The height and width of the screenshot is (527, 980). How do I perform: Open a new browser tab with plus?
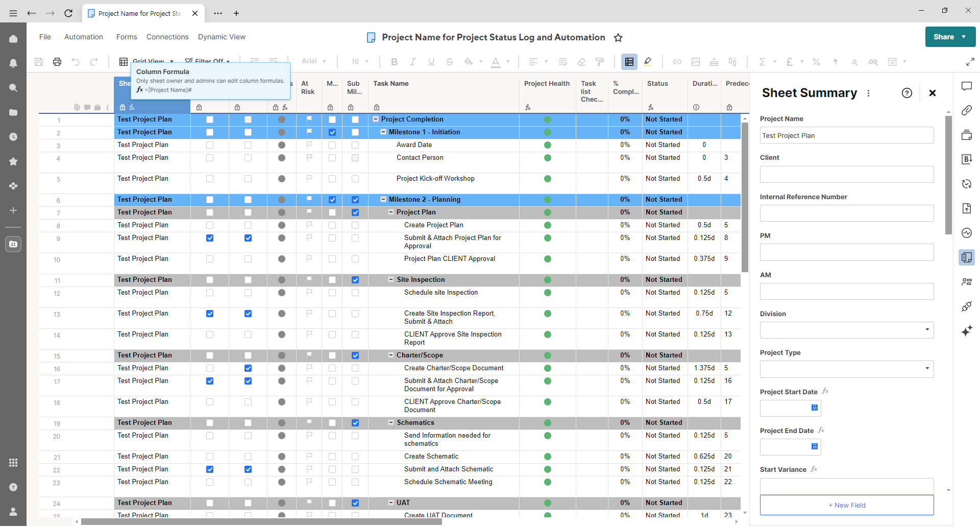click(x=236, y=13)
